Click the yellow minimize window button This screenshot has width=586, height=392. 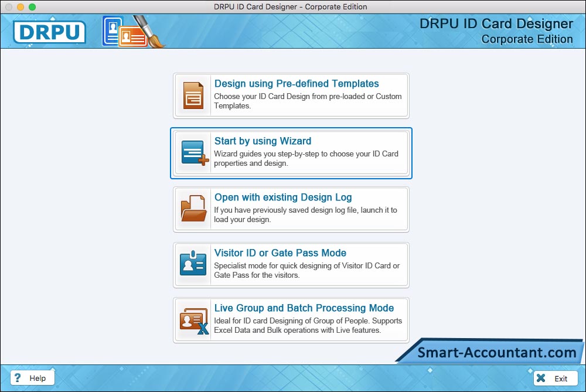[21, 6]
